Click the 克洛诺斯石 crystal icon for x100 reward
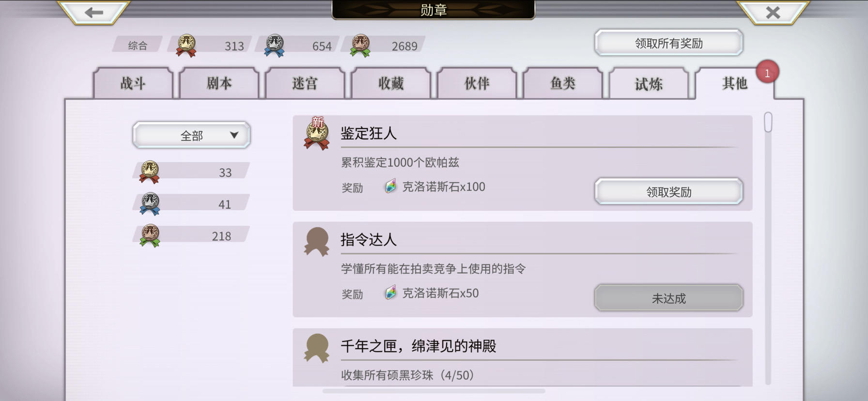This screenshot has height=401, width=868. [x=390, y=186]
